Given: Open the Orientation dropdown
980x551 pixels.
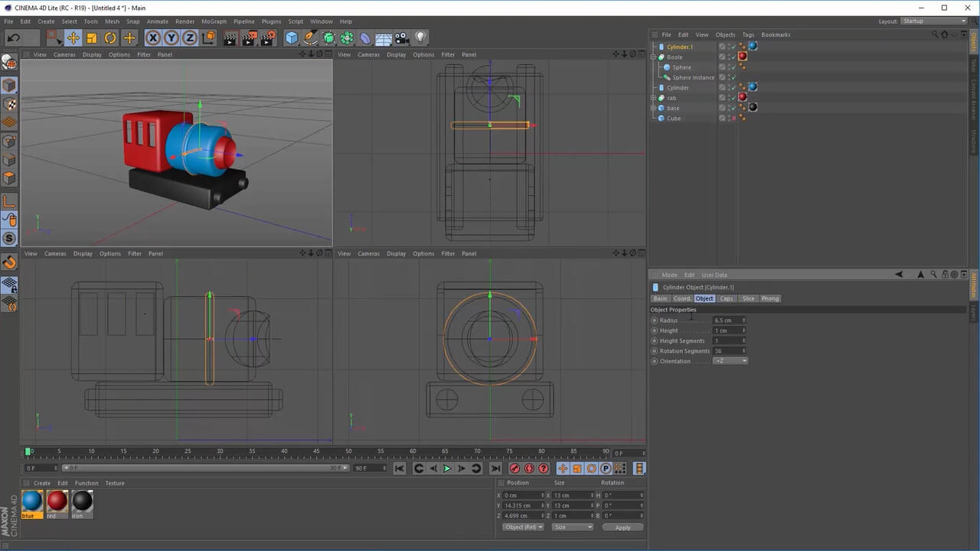Looking at the screenshot, I should pos(730,361).
